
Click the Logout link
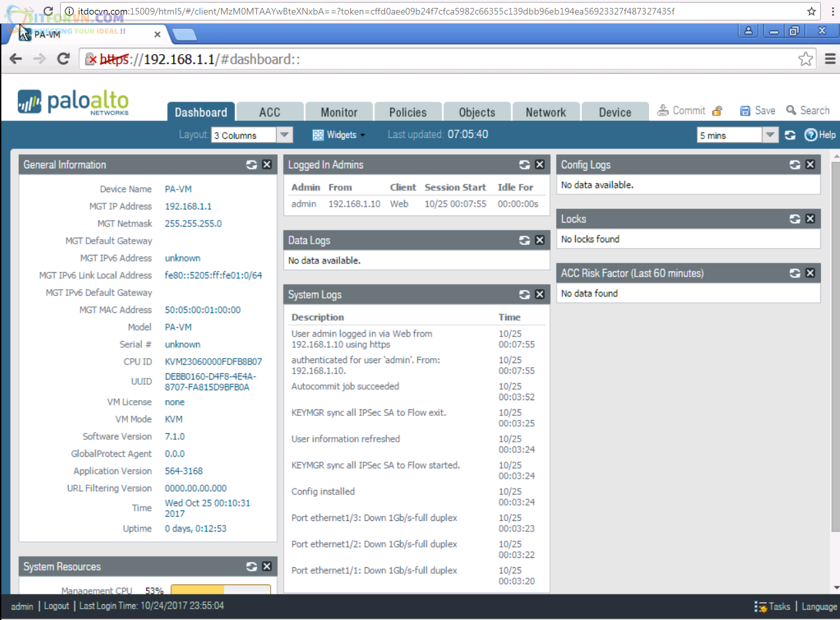[x=56, y=606]
